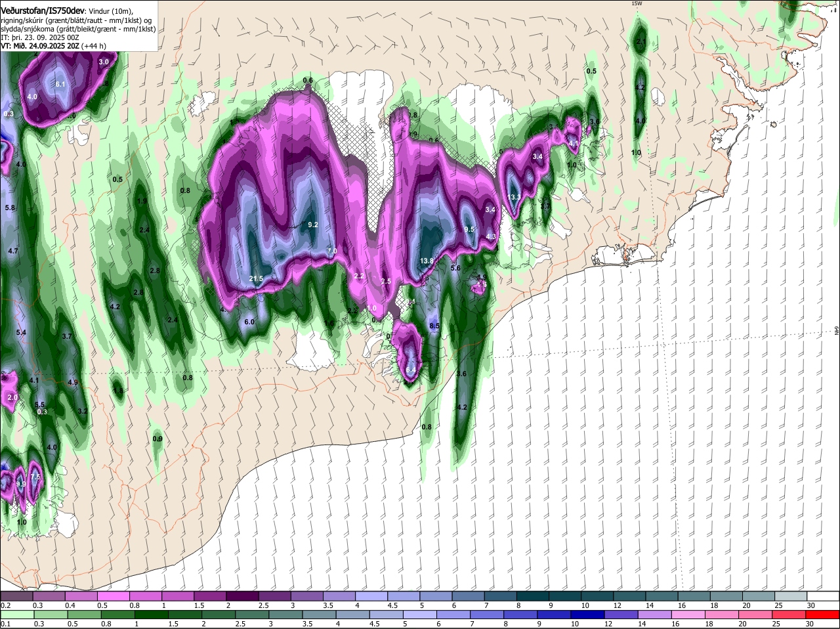The width and height of the screenshot is (840, 629).
Task: Click the 3.2 value on the map
Action: [83, 412]
